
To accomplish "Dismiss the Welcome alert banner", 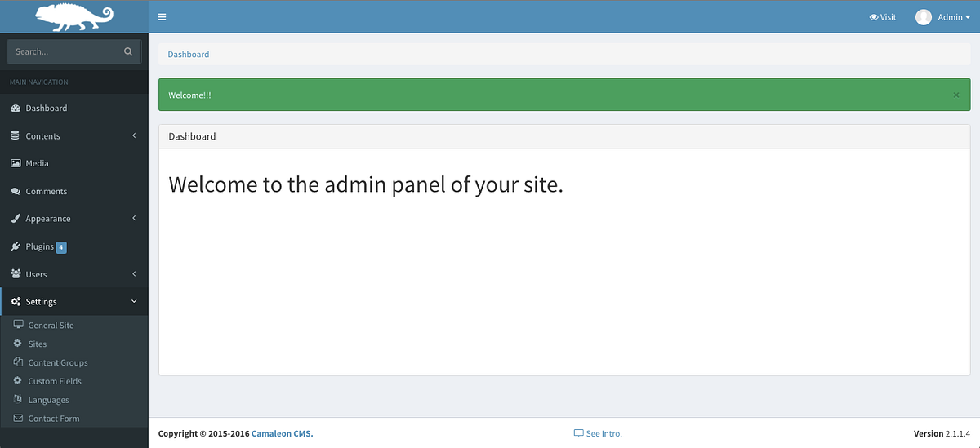I will click(956, 95).
